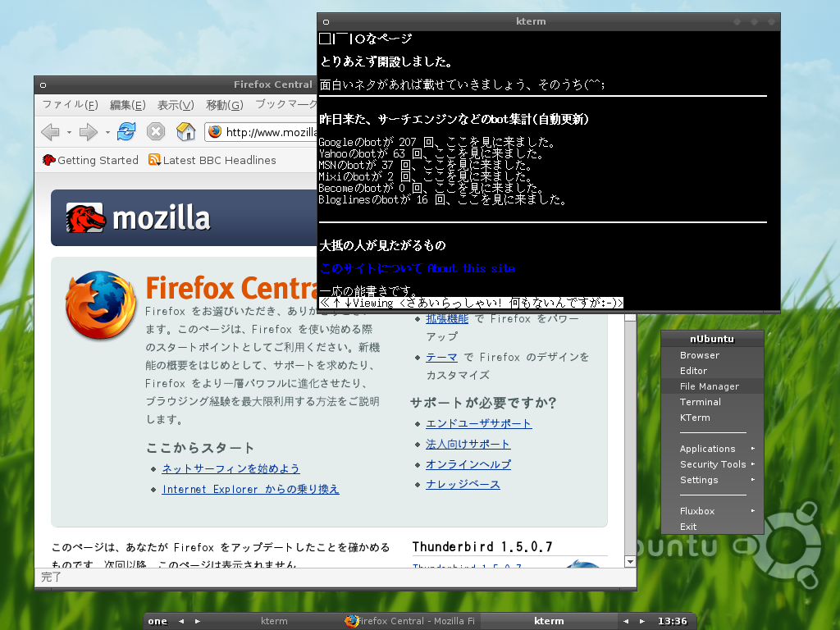840x630 pixels.
Task: Expand the Settings submenu
Action: click(712, 479)
